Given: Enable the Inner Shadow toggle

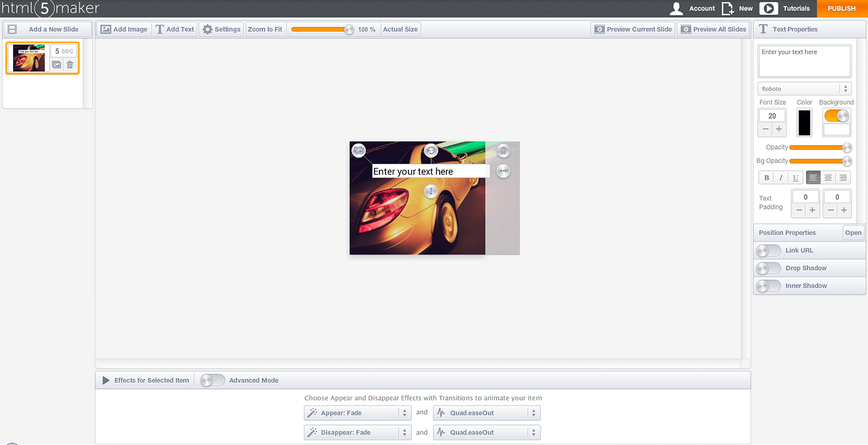Looking at the screenshot, I should point(768,286).
